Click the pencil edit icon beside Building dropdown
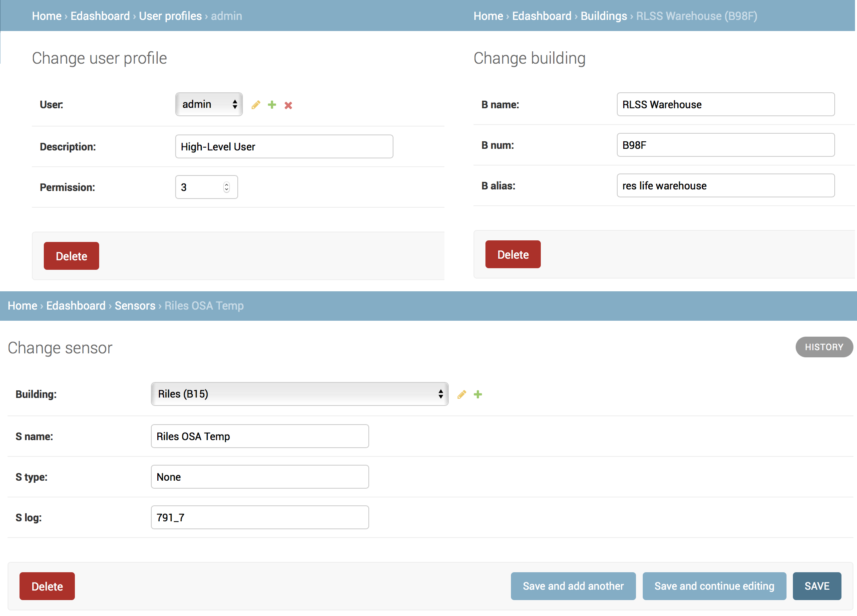 pyautogui.click(x=462, y=394)
